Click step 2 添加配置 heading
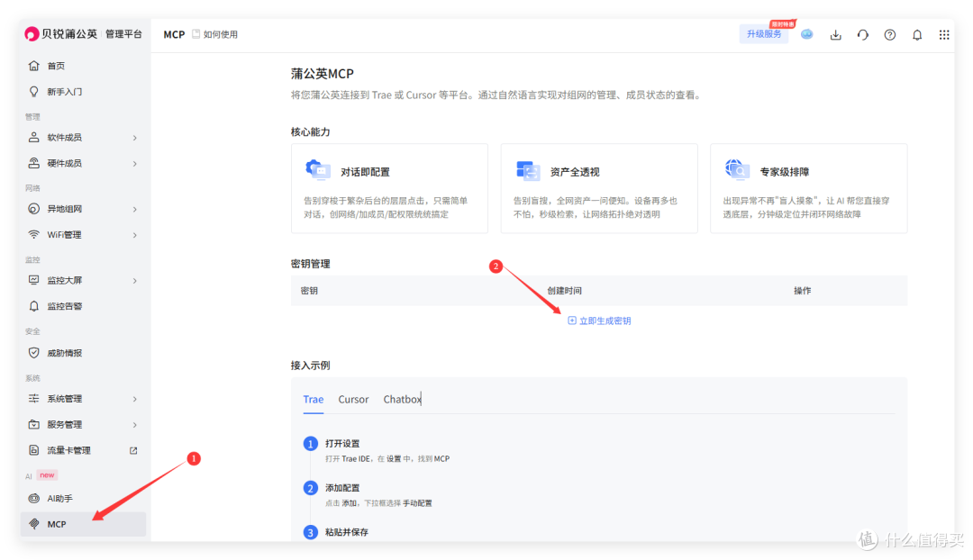 coord(342,488)
